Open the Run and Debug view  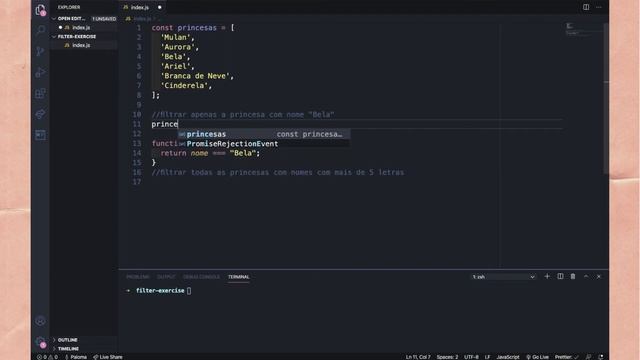40,72
